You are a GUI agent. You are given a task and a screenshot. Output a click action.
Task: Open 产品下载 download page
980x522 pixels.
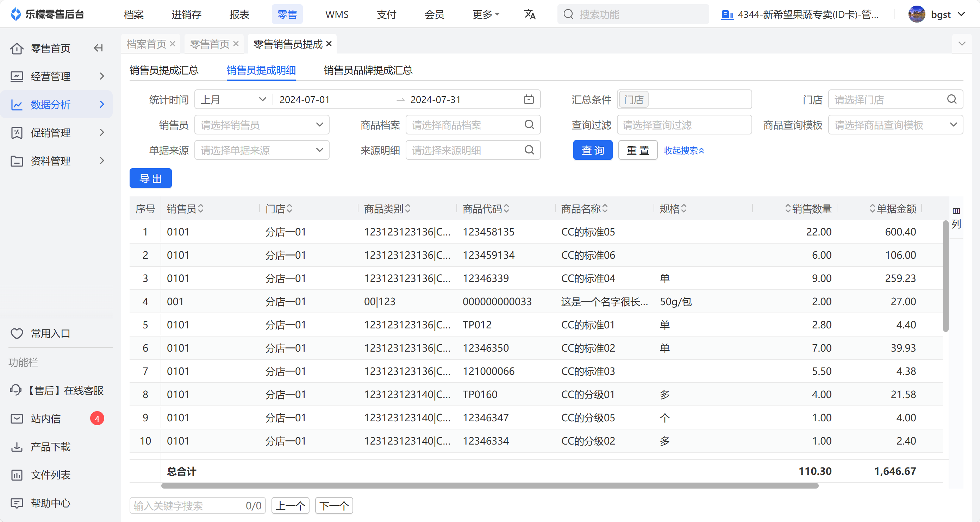(x=50, y=447)
